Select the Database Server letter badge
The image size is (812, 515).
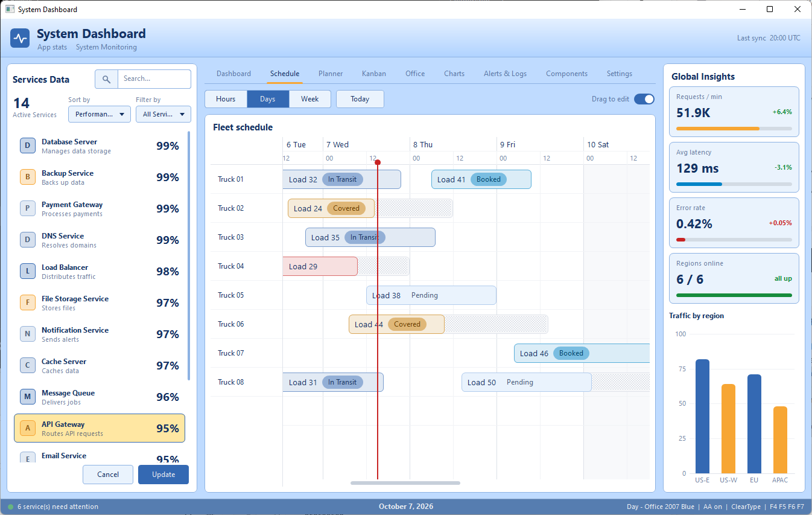28,146
